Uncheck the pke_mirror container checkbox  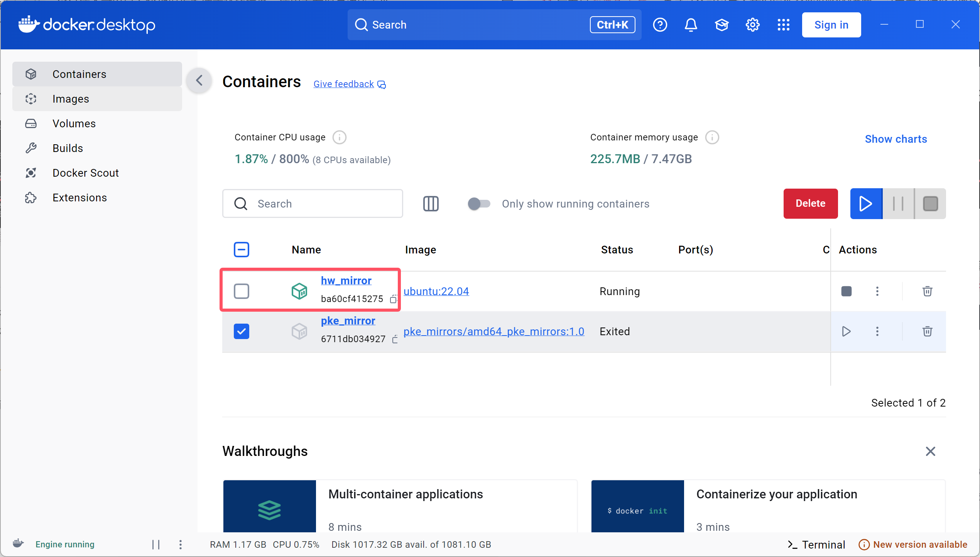242,331
